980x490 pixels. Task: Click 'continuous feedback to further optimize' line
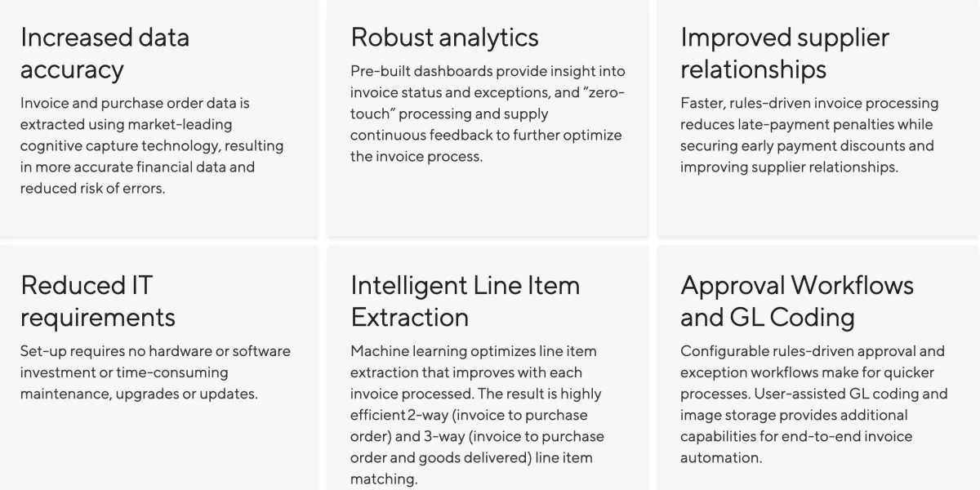coord(486,135)
